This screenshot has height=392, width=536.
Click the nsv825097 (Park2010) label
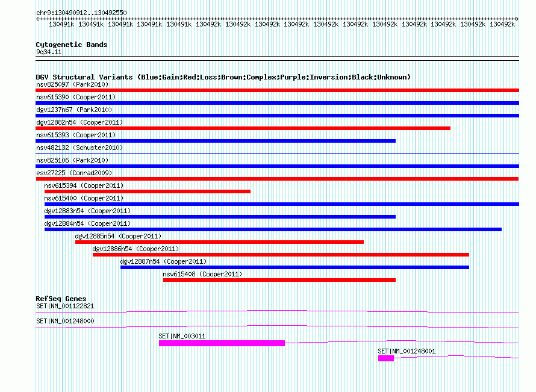72,84
